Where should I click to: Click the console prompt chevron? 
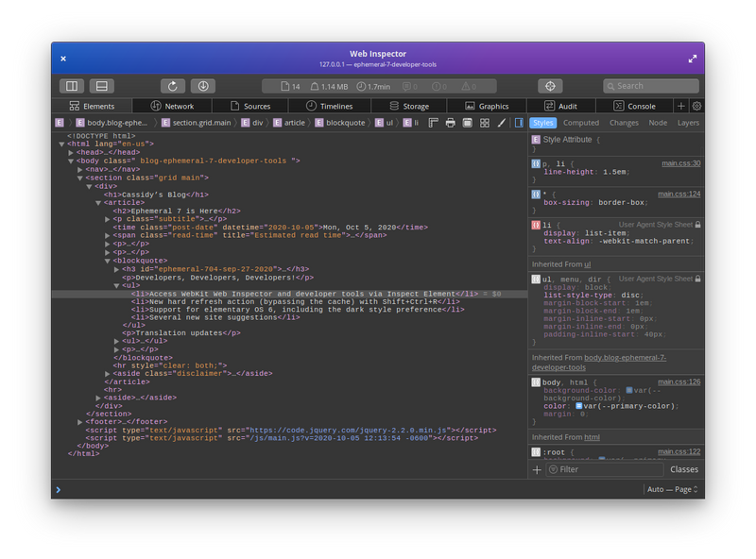59,490
